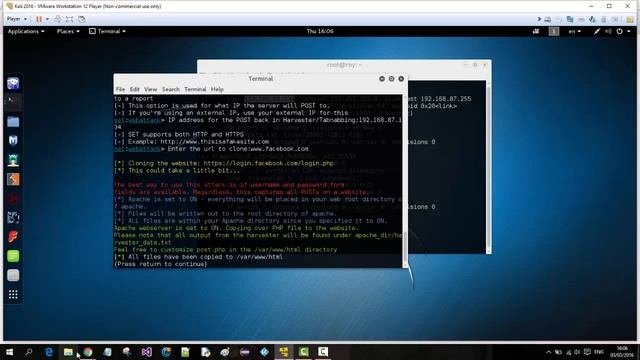Switch to VMware Player in Windows taskbar
The height and width of the screenshot is (360, 640).
(284, 352)
